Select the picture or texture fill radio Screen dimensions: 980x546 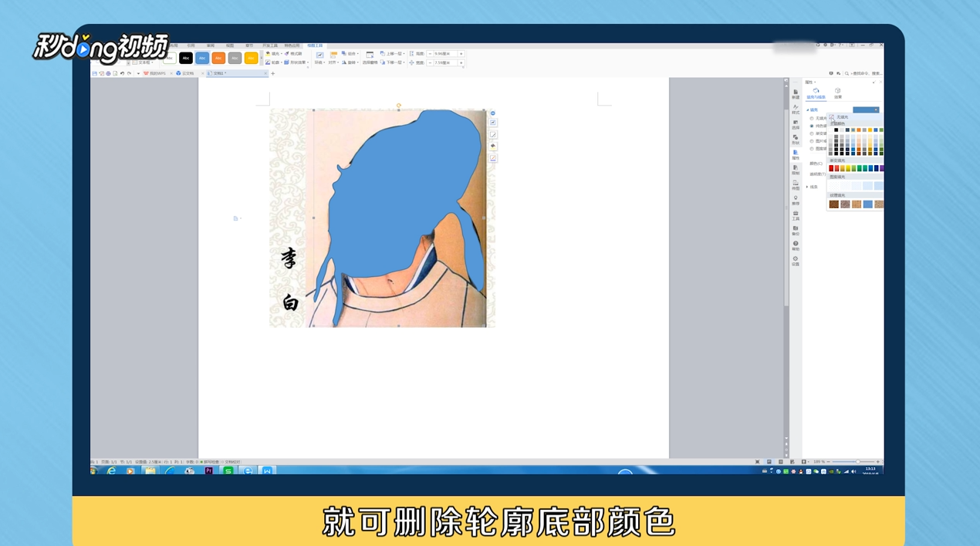(812, 141)
